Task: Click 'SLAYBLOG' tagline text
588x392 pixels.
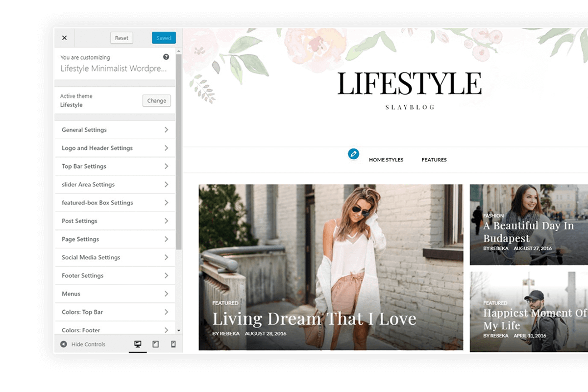Action: coord(410,107)
